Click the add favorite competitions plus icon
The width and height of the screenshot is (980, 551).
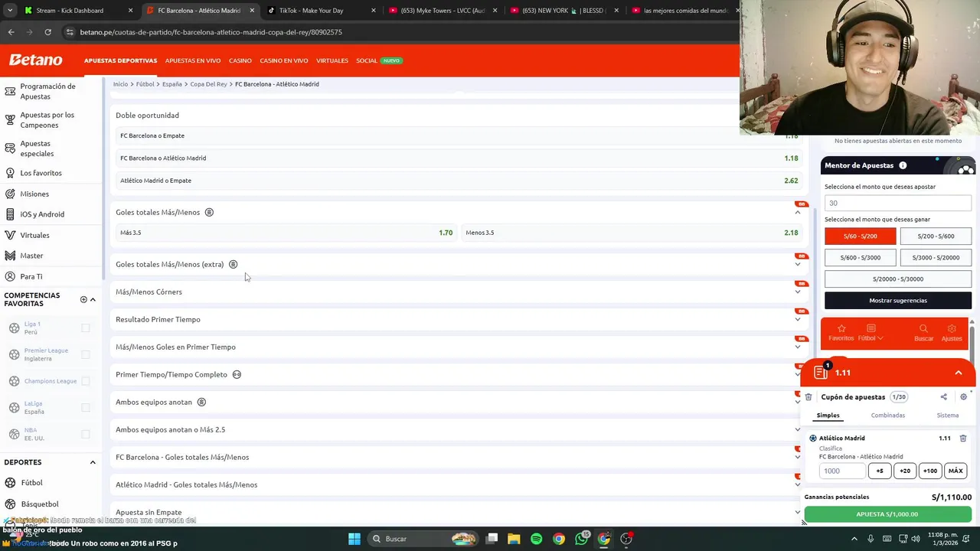[83, 299]
